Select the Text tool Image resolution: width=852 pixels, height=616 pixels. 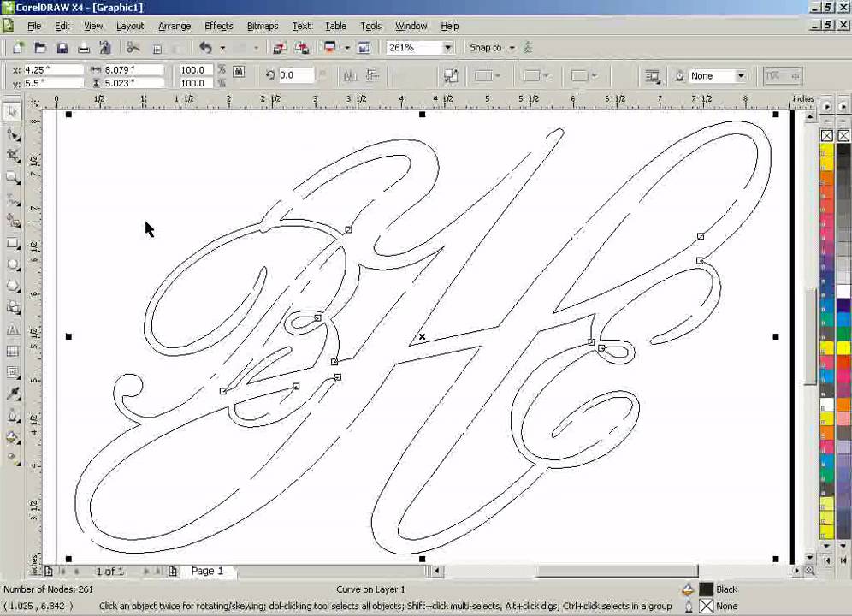coord(13,330)
